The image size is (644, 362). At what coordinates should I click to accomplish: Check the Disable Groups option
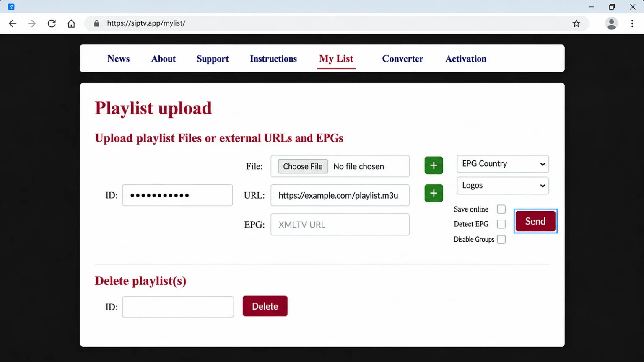click(501, 239)
